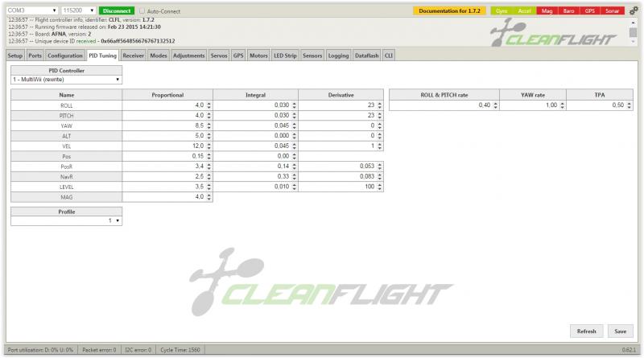
Task: Click the LEVEL Derivative stepper arrows
Action: pyautogui.click(x=380, y=187)
